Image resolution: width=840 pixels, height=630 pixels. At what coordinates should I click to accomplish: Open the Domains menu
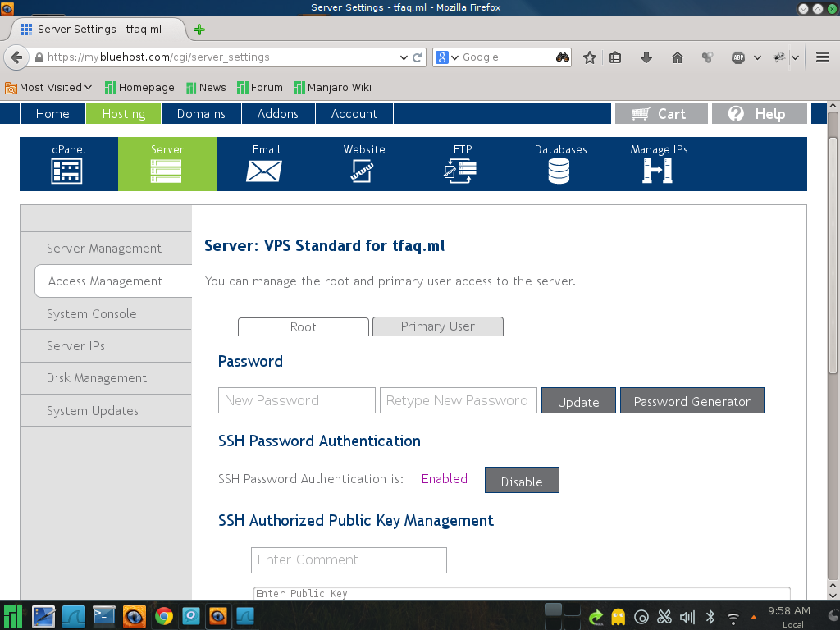[x=201, y=114]
